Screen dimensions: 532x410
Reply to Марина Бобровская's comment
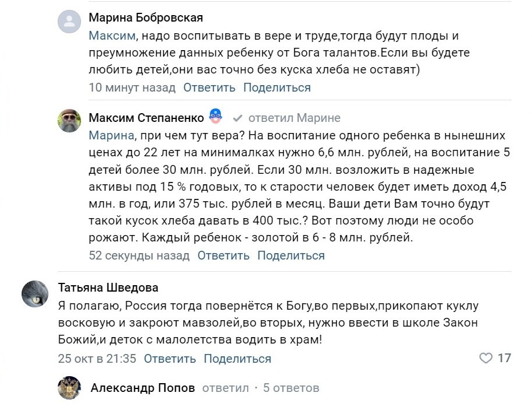209,88
